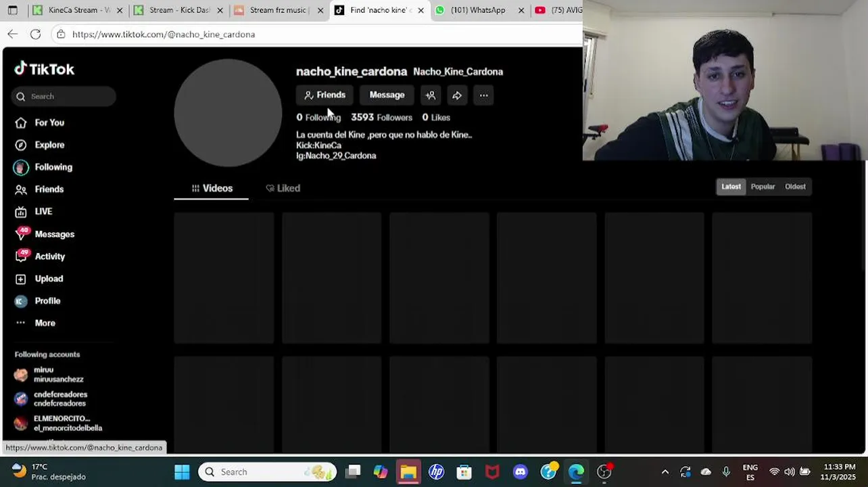868x487 pixels.
Task: Click the 0 Following count
Action: (x=318, y=118)
